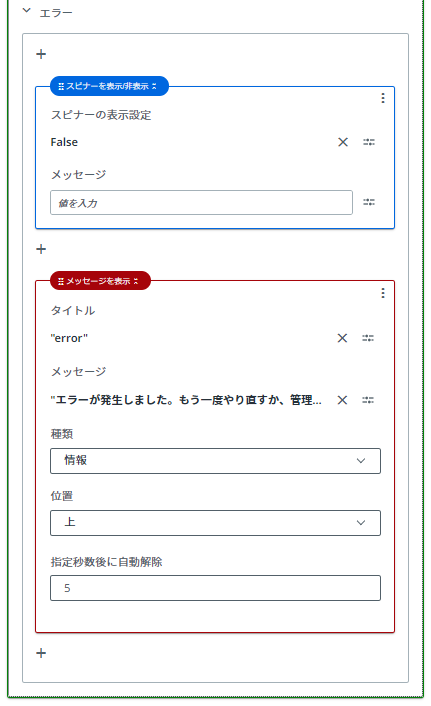Screen dimensions: 431x706
Task: Clear the "error" title value
Action: click(x=342, y=338)
